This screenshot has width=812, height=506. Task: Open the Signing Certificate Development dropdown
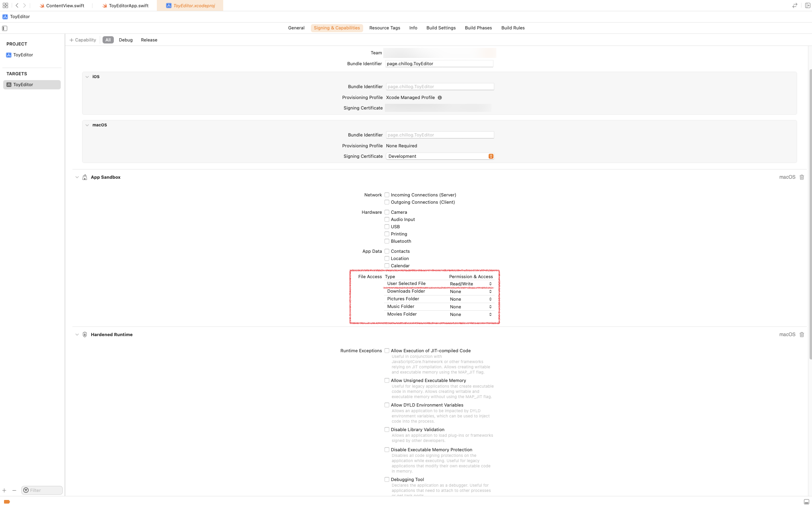pos(440,156)
